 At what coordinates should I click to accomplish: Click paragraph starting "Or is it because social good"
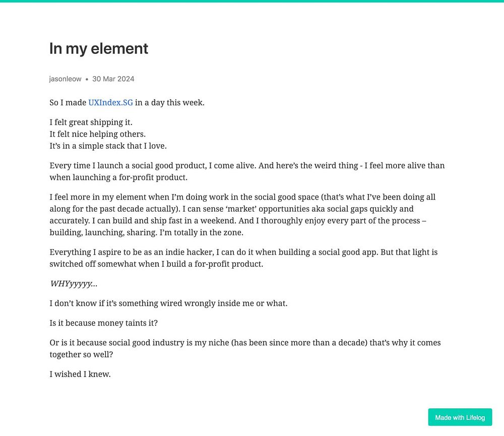[245, 348]
